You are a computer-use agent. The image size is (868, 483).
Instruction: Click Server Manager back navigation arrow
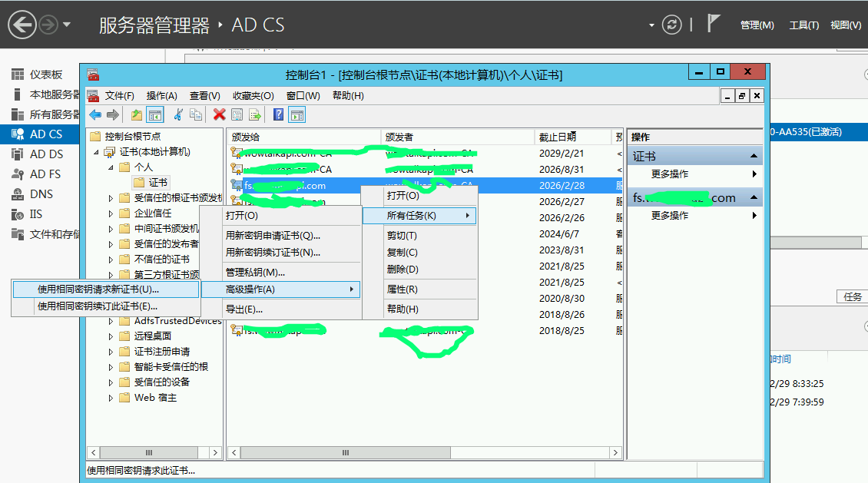22,25
